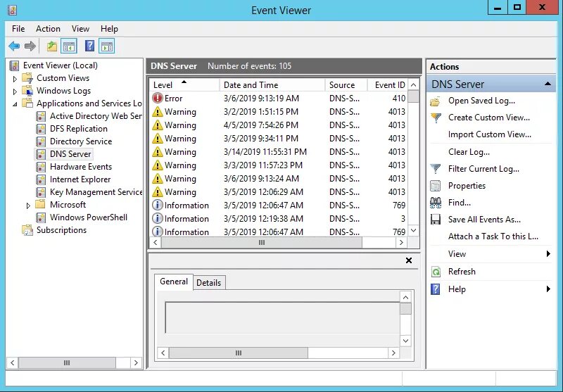Select DNS Server in the tree
This screenshot has height=392, width=563.
(70, 154)
